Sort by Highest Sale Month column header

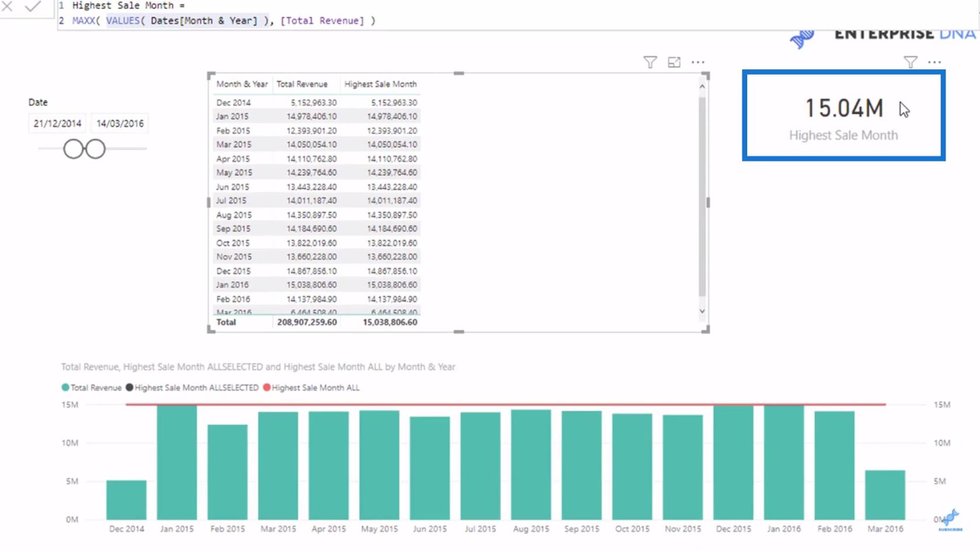coord(380,84)
